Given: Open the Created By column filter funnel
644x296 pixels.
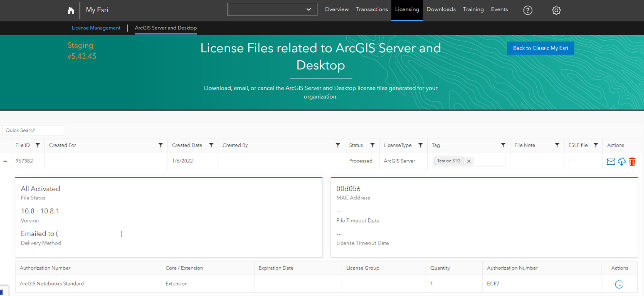Looking at the screenshot, I should point(337,145).
